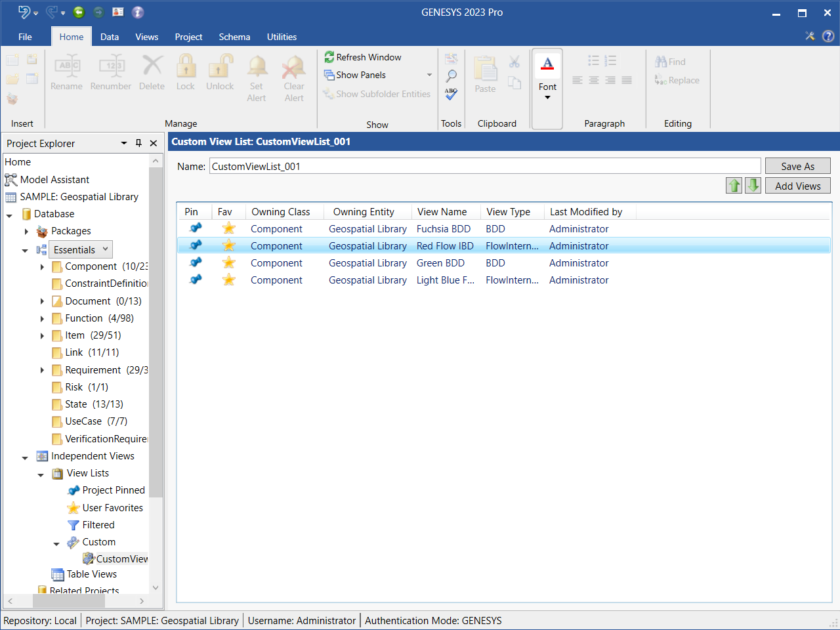Viewport: 840px width, 630px height.
Task: Open the Essentials dropdown in tree
Action: [106, 249]
